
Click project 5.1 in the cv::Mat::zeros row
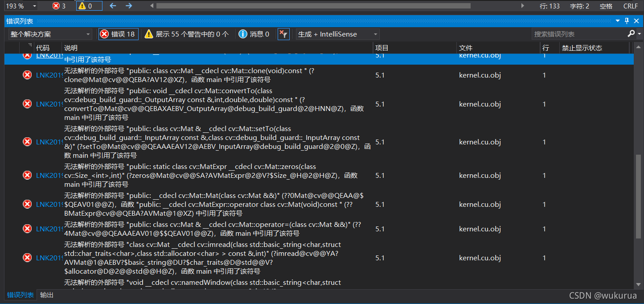coord(380,176)
